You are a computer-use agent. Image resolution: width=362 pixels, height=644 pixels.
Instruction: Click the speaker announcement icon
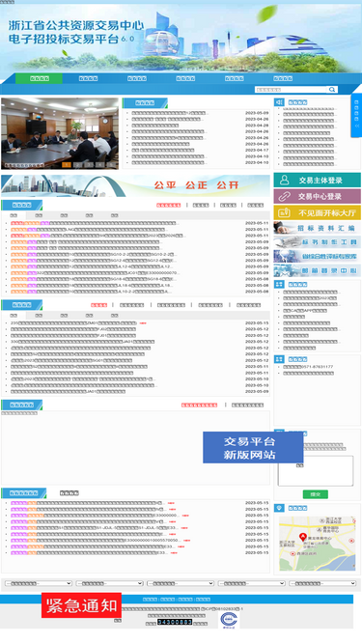279,101
